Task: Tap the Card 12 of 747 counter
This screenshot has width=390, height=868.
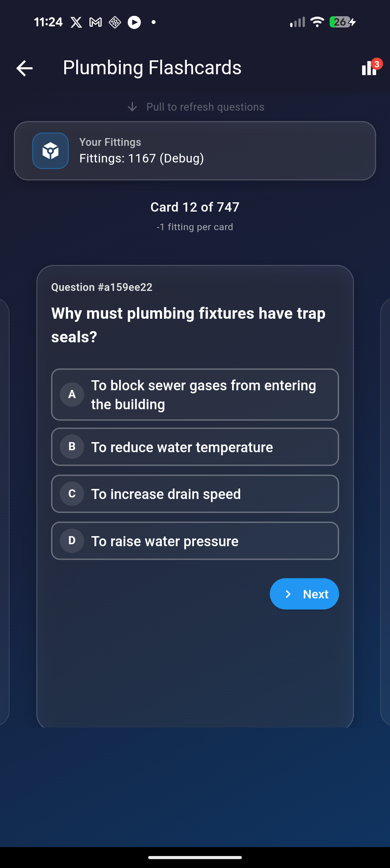Action: pos(195,207)
